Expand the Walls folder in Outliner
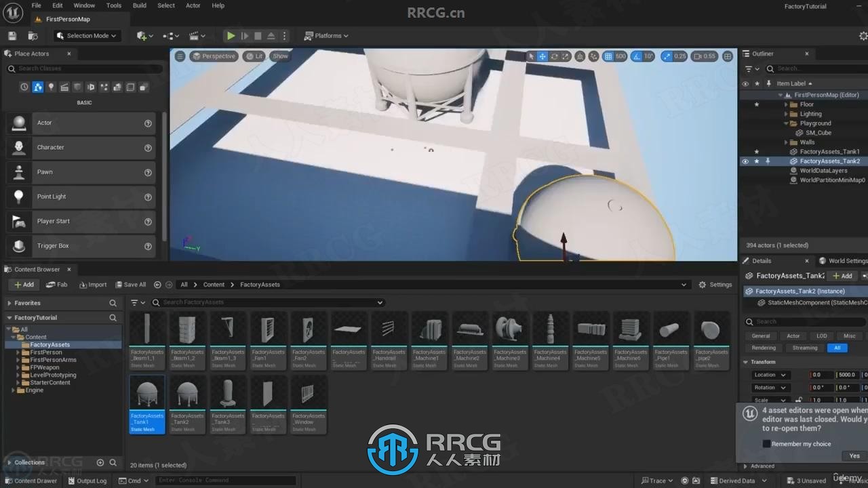This screenshot has height=488, width=868. pyautogui.click(x=787, y=142)
